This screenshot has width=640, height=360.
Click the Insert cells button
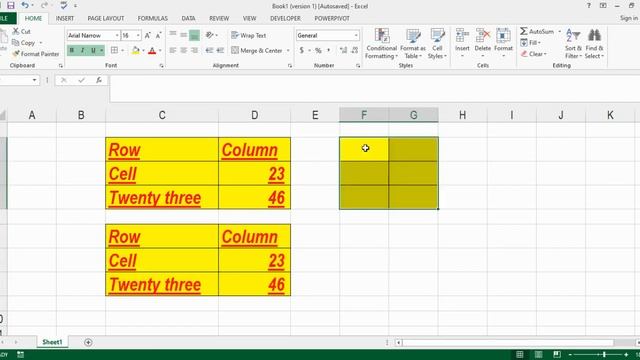coord(462,43)
